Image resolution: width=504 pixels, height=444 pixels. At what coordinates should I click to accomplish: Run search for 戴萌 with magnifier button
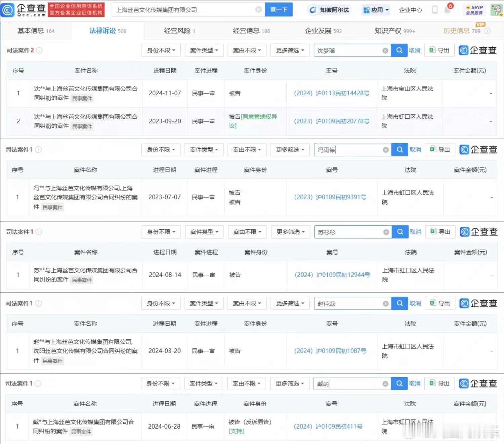(x=399, y=383)
